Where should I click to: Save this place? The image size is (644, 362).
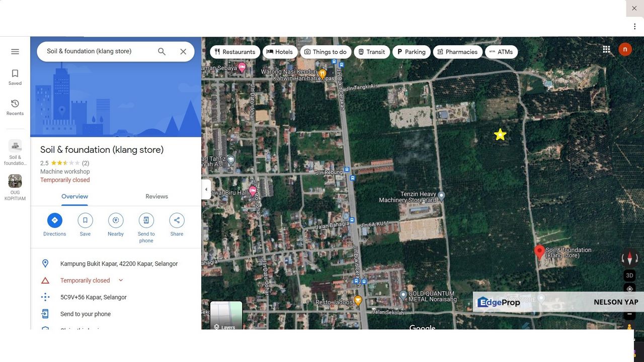(85, 225)
